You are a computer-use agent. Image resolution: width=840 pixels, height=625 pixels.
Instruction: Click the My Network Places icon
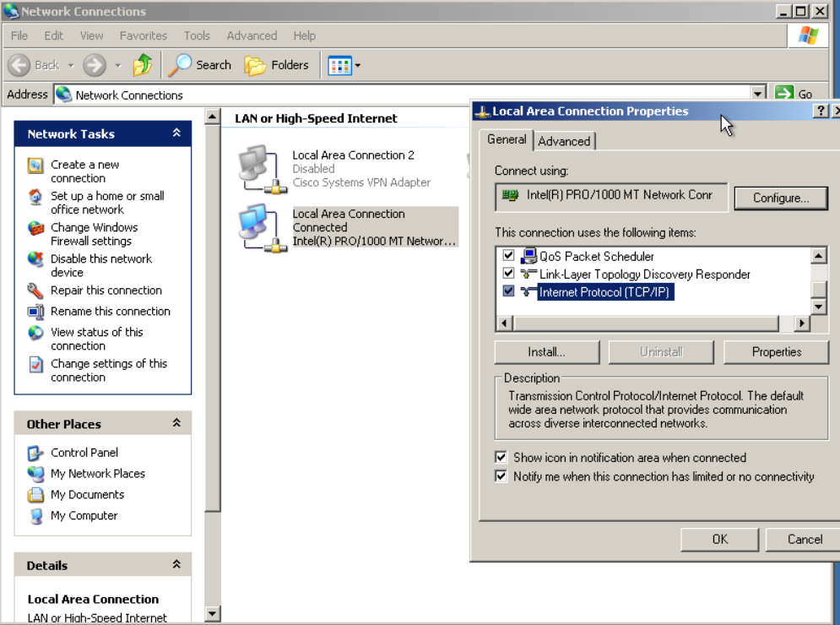tap(35, 474)
